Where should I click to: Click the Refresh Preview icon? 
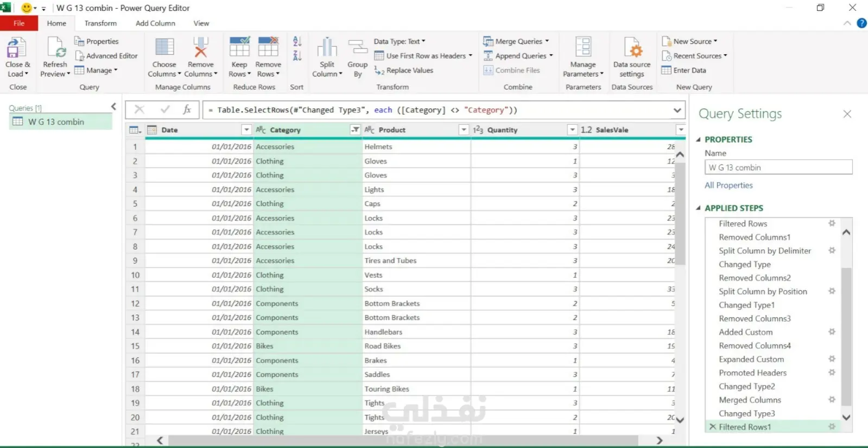56,48
